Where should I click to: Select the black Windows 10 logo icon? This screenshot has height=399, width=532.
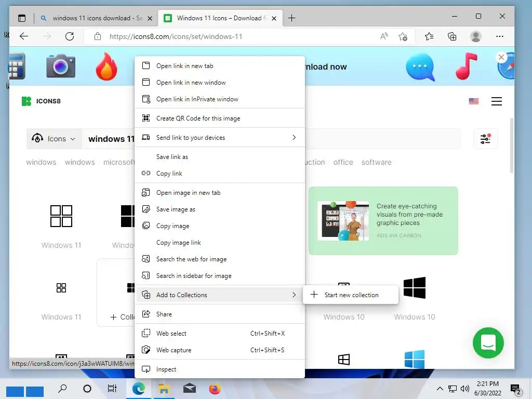(x=414, y=288)
